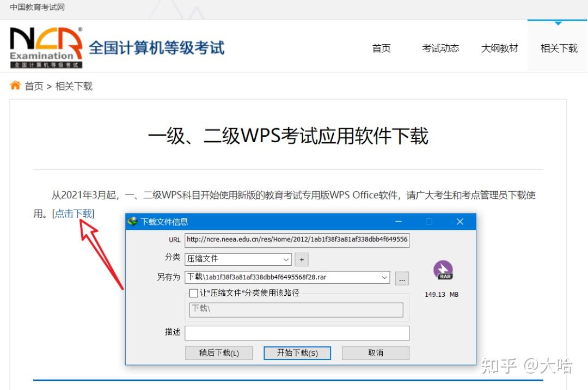
Task: Open the 大纲教材 navigation tab
Action: click(500, 48)
